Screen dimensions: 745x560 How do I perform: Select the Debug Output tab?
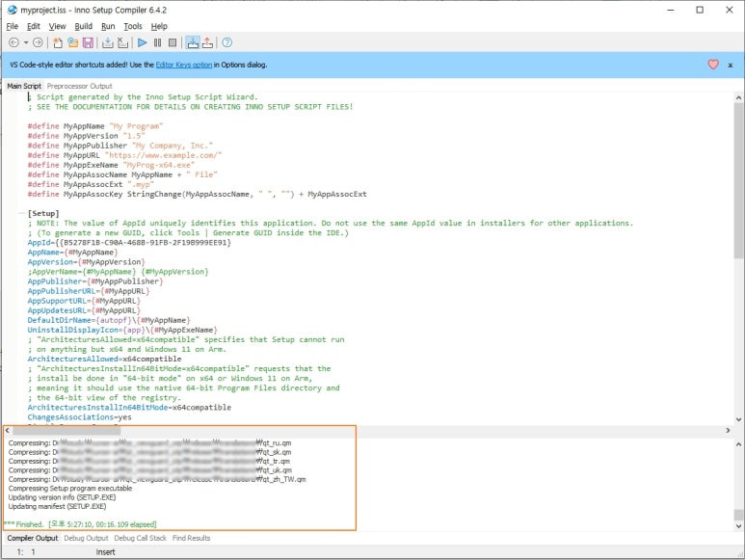tap(86, 538)
